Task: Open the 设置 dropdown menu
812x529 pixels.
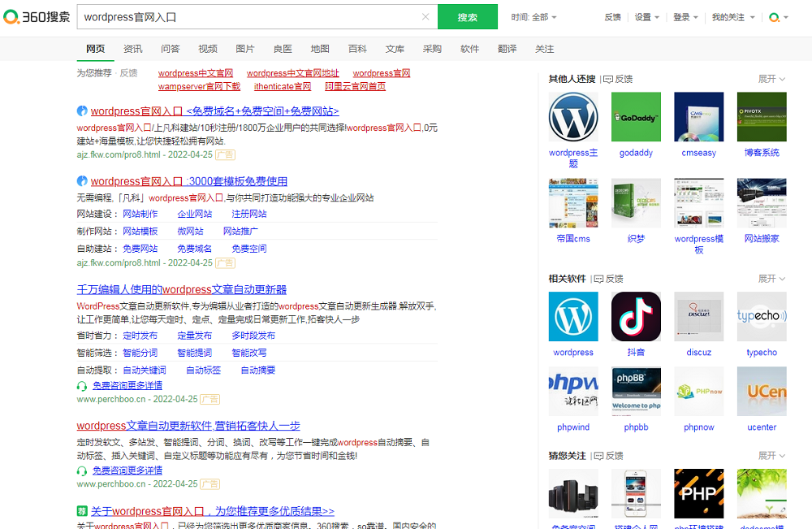Action: 647,17
